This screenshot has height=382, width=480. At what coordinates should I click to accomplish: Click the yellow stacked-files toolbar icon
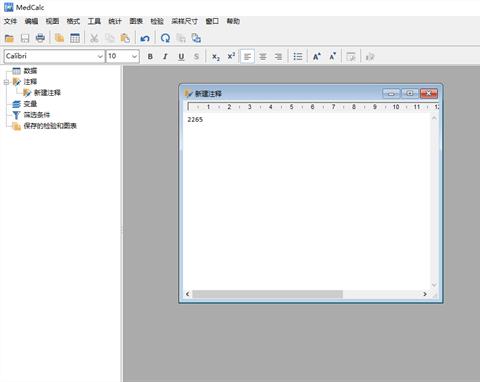(59, 38)
